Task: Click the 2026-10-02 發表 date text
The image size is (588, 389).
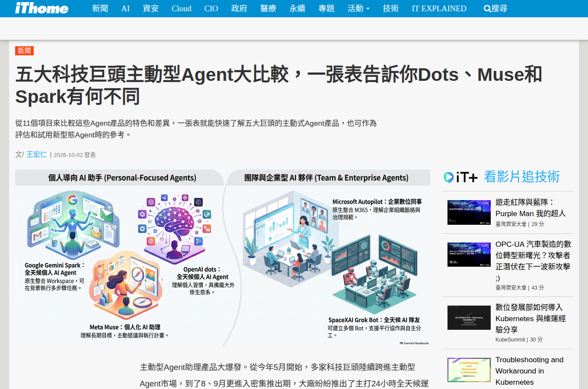Action: point(75,155)
